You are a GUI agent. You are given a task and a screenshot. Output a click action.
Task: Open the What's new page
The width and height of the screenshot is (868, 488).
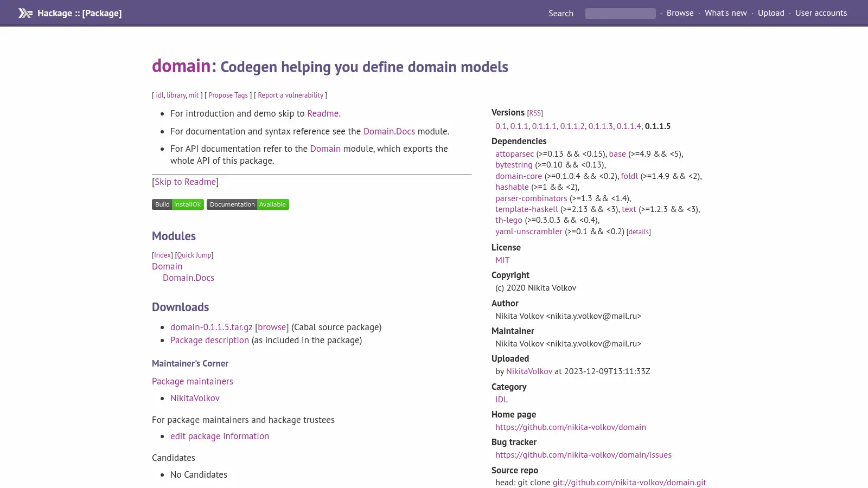tap(725, 13)
